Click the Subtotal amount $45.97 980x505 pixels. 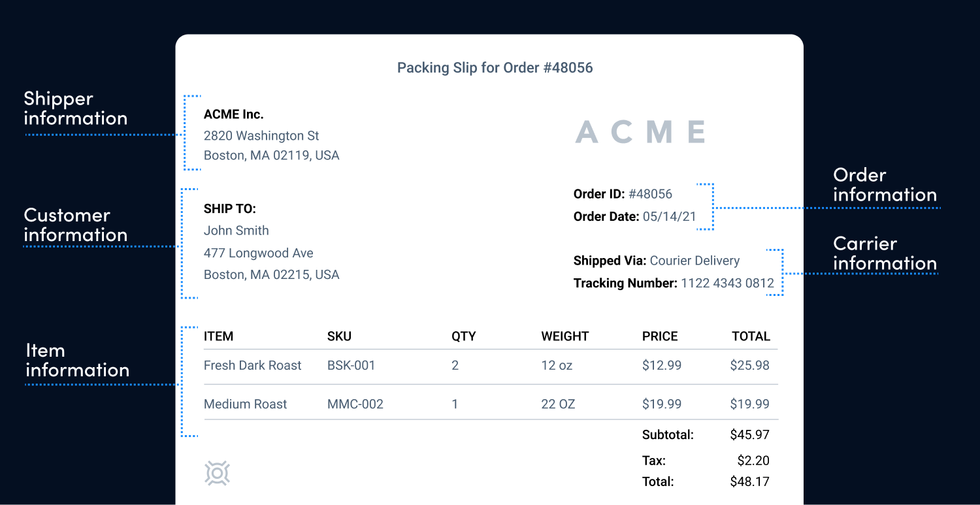click(x=749, y=434)
